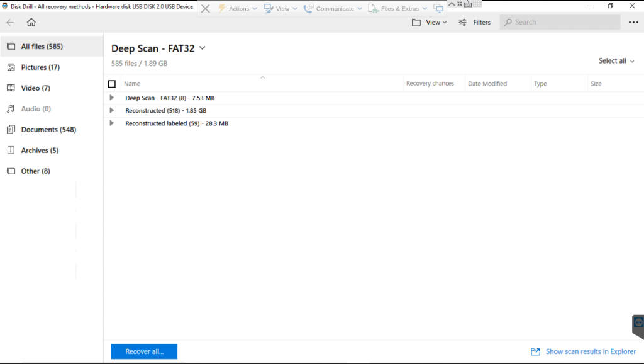Click the remote monitor icon in toolbar

tap(438, 9)
